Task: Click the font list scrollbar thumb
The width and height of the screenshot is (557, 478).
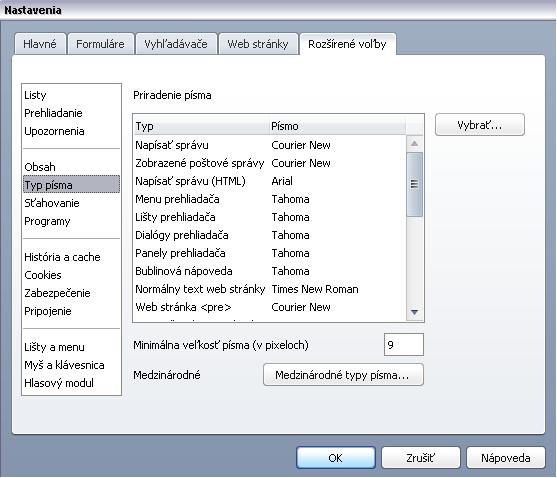Action: pos(414,184)
